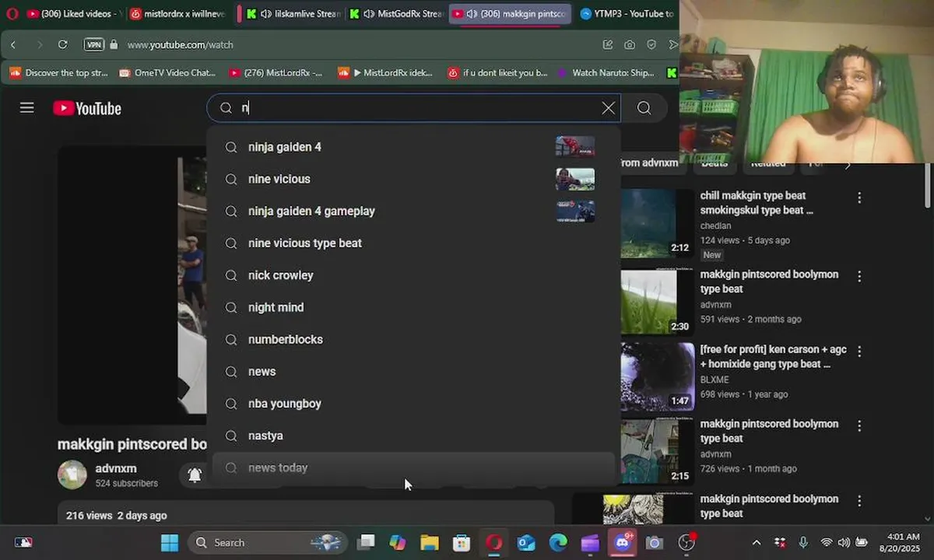
Task: Open more options for chill makkgin video
Action: (x=859, y=198)
